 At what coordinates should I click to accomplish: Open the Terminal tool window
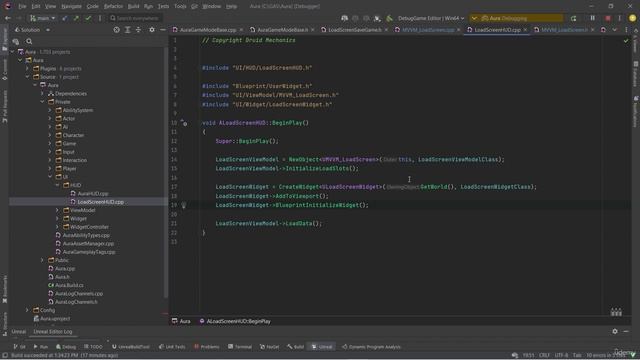coord(240,347)
